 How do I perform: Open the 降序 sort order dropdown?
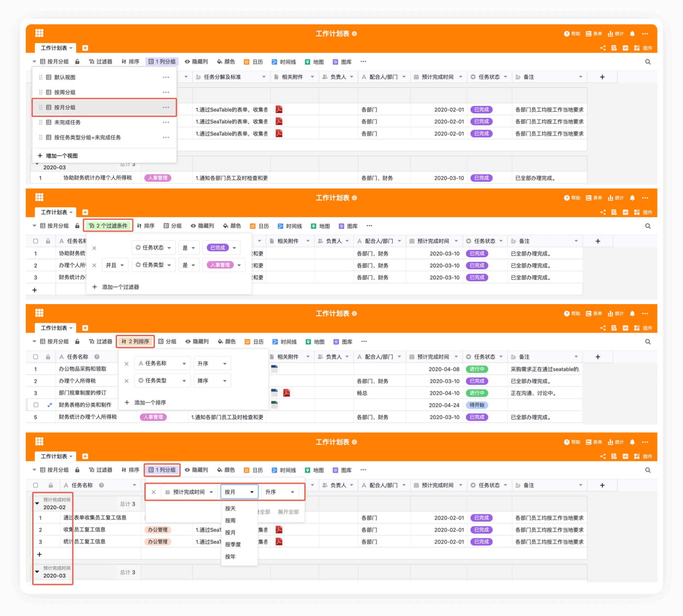tap(212, 381)
